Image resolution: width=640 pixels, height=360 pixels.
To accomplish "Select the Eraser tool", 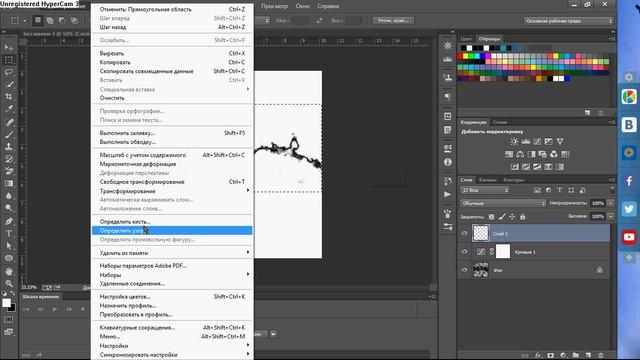I will pyautogui.click(x=9, y=171).
